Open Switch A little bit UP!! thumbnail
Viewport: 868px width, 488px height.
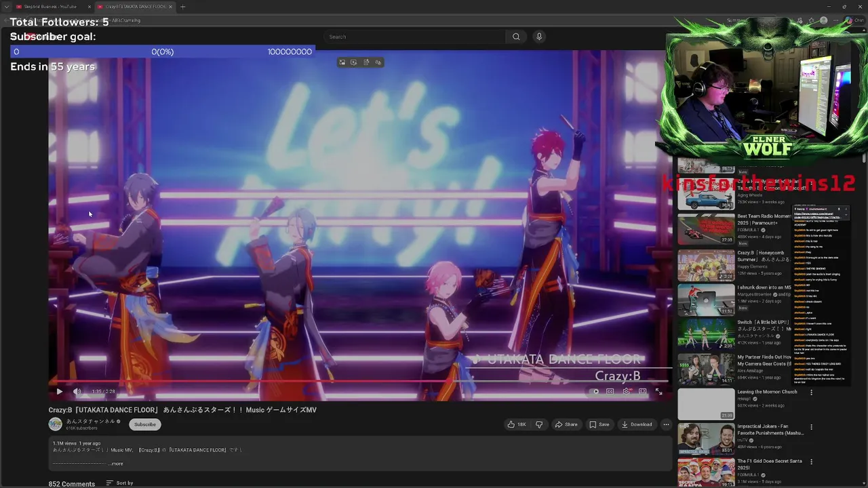tap(706, 334)
